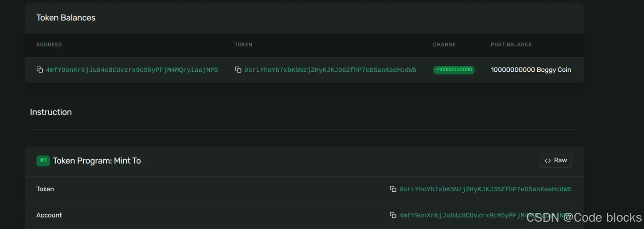Click the ADDRESS column header
The width and height of the screenshot is (644, 229).
coord(49,45)
